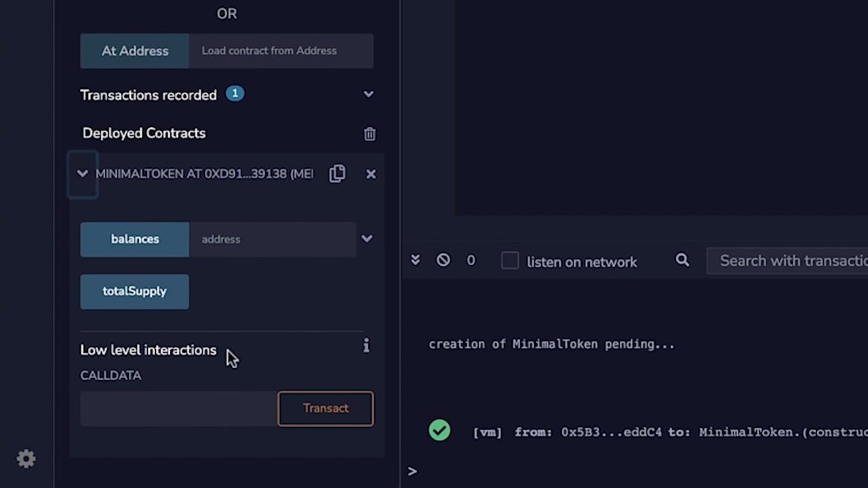Open the settings gear icon
The width and height of the screenshot is (868, 488).
click(26, 459)
